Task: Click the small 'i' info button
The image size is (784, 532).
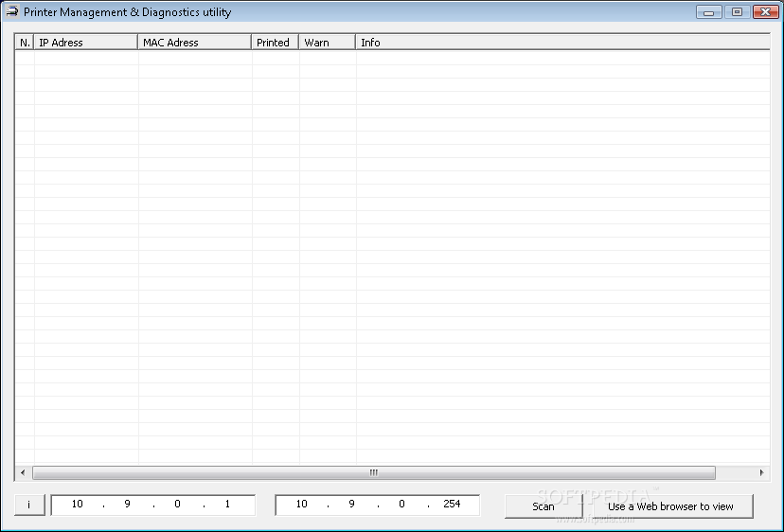Action: (x=29, y=505)
